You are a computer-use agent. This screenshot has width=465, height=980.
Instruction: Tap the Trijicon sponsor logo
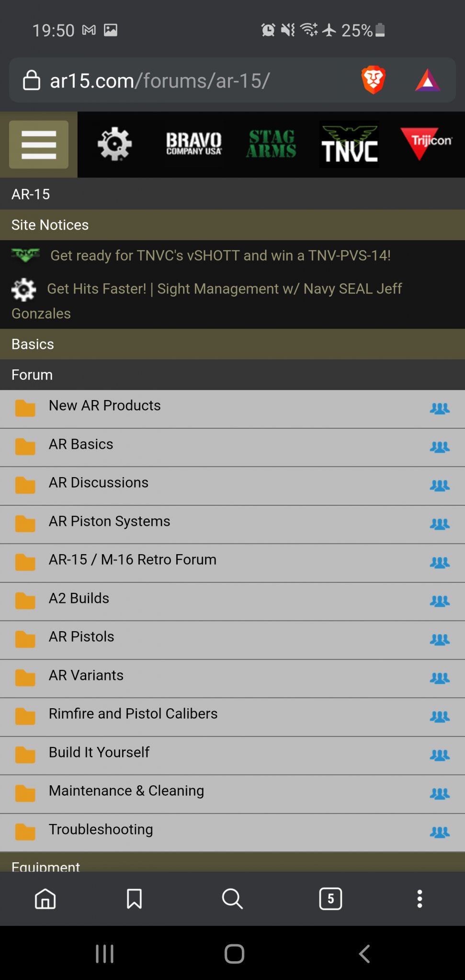pyautogui.click(x=426, y=143)
